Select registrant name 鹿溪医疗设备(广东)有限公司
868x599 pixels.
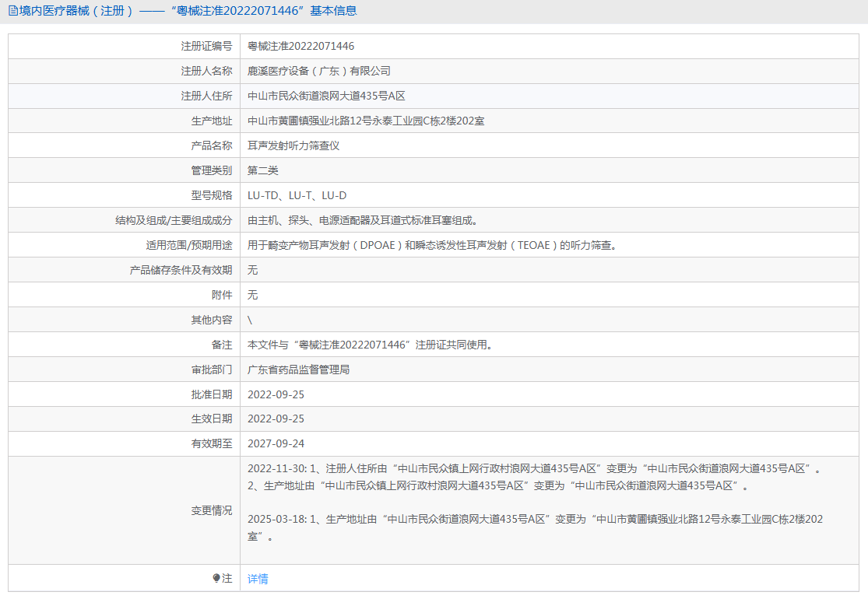point(319,71)
